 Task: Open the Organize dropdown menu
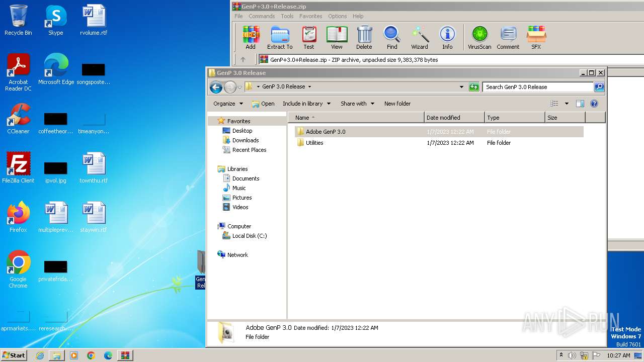pyautogui.click(x=228, y=104)
